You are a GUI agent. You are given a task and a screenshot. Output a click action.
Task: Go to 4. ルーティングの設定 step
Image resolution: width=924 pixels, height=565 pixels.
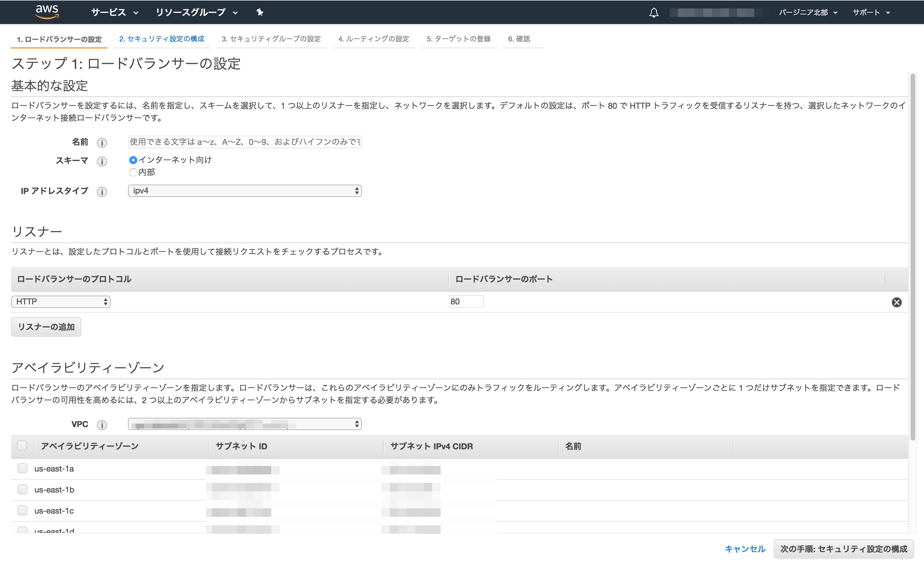coord(373,39)
